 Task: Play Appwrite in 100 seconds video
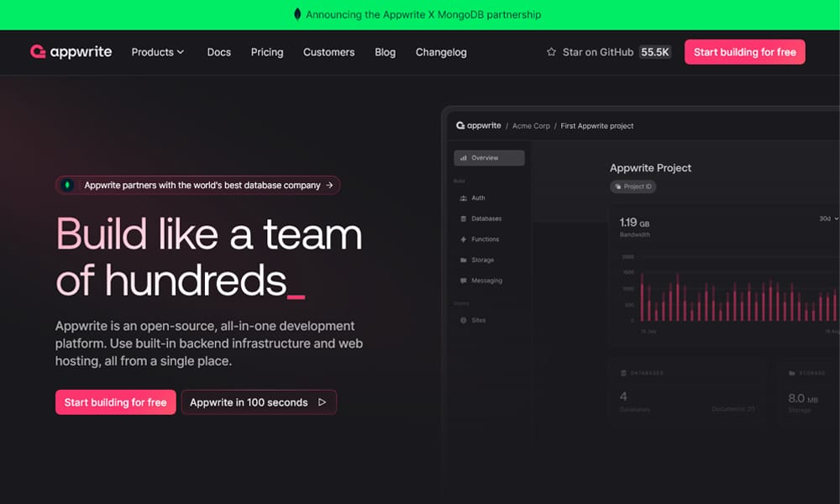259,402
